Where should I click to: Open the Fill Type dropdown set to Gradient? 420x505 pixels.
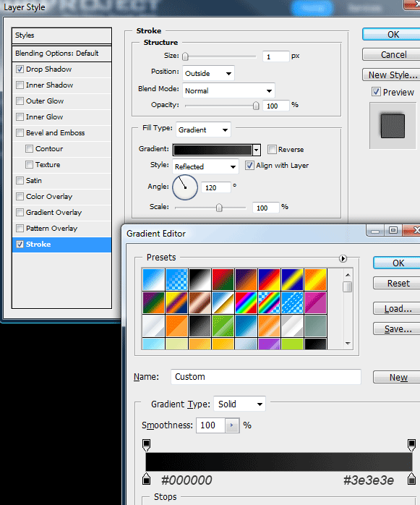(x=203, y=130)
